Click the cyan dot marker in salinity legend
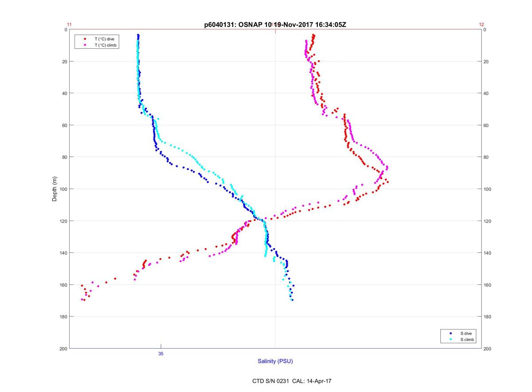The height and width of the screenshot is (392, 532). click(450, 339)
